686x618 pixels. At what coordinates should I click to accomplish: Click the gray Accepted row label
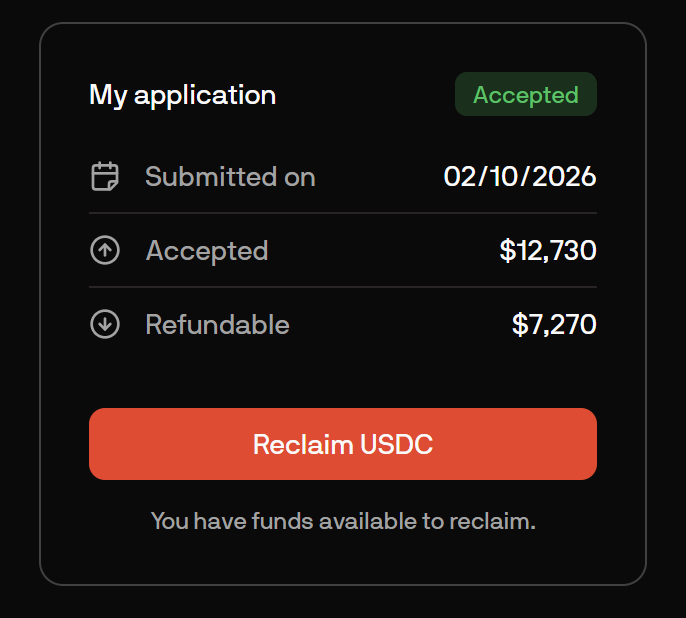pos(207,251)
